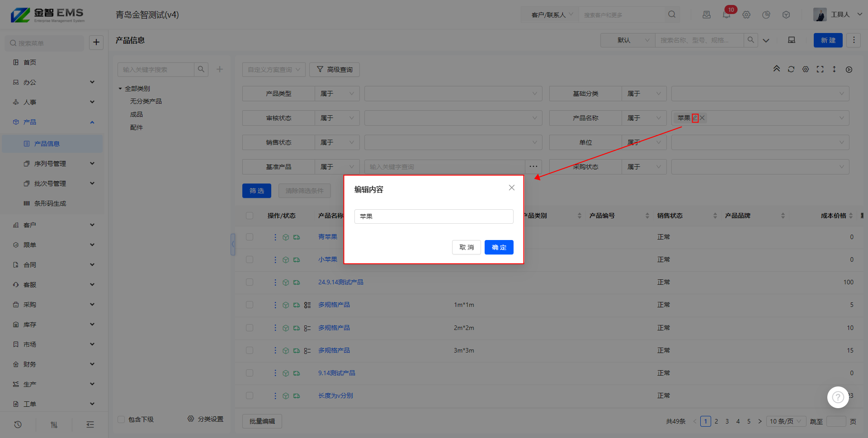
Task: Click the help question mark floating button
Action: coord(838,397)
